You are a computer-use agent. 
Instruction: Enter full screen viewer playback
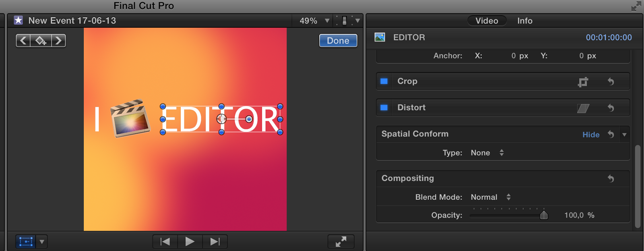[x=341, y=241]
